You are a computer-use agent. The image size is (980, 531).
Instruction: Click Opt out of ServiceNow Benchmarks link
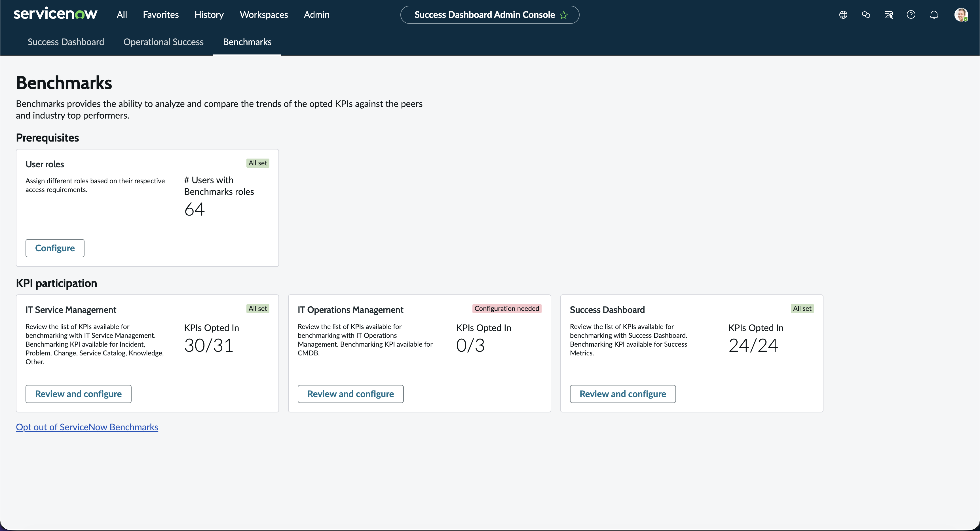click(x=87, y=427)
